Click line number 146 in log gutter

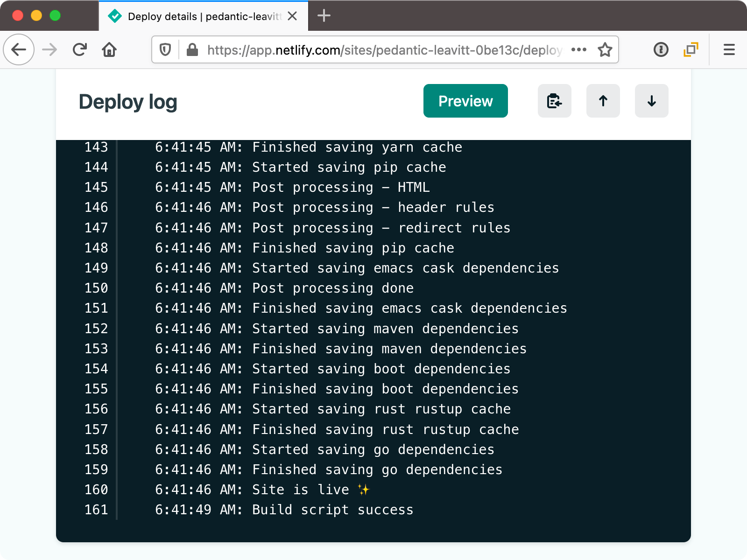coord(96,207)
